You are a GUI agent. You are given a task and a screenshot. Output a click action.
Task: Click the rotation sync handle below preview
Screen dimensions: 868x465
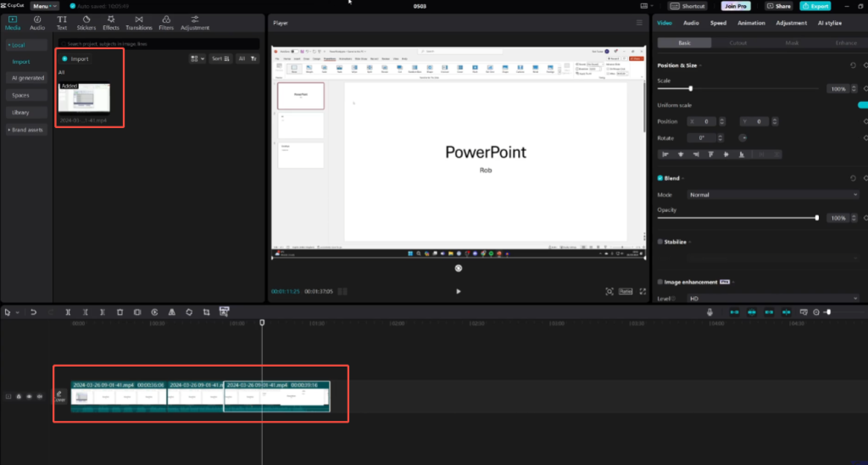(459, 268)
